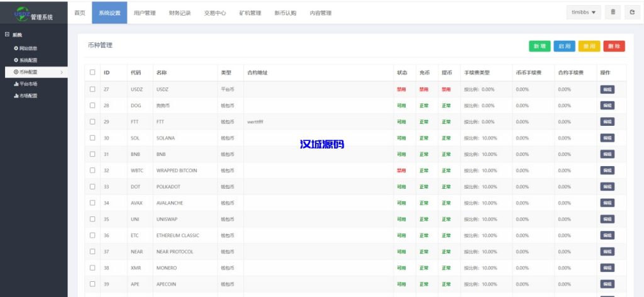Toggle the select-all header checkbox
Image resolution: width=644 pixels, height=297 pixels.
pos(92,72)
